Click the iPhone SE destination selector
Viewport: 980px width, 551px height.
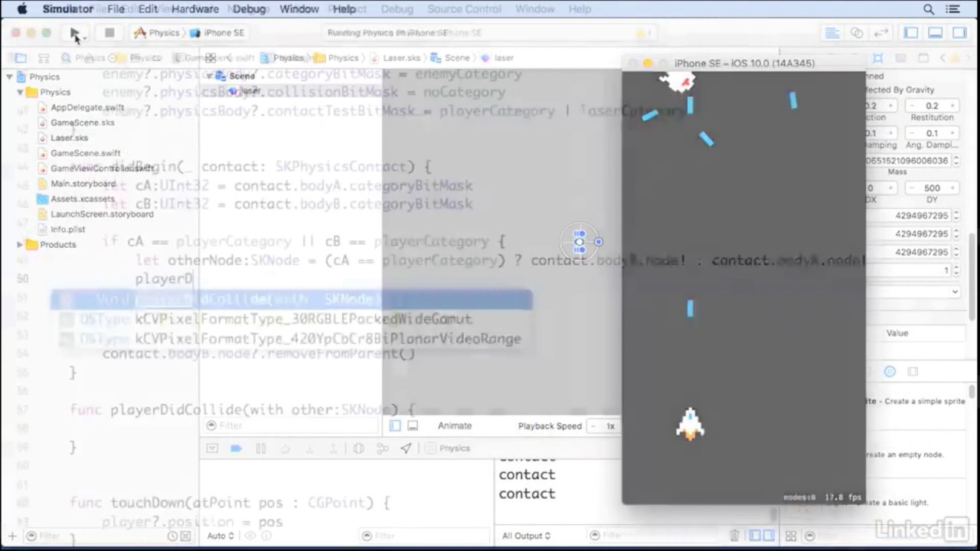tap(217, 33)
